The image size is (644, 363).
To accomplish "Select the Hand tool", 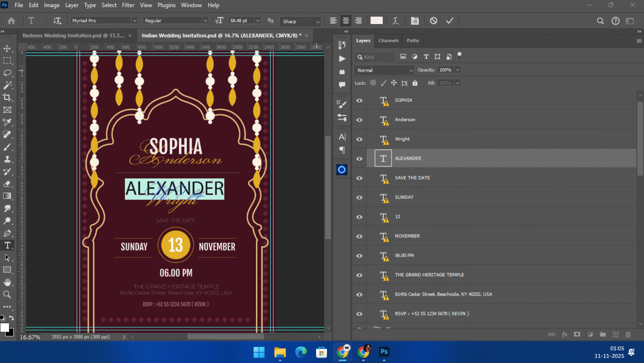I will pos(7,282).
